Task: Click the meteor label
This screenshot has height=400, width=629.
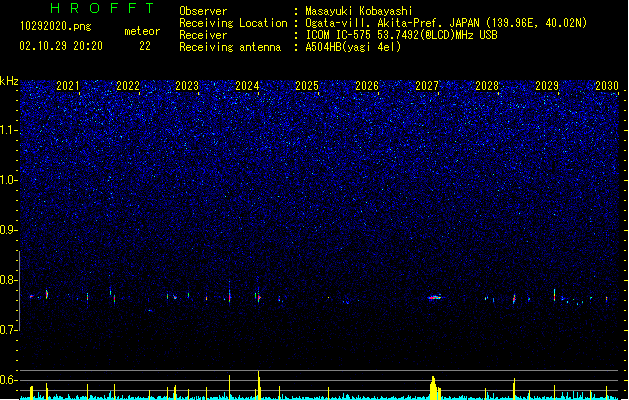Action: tap(142, 31)
